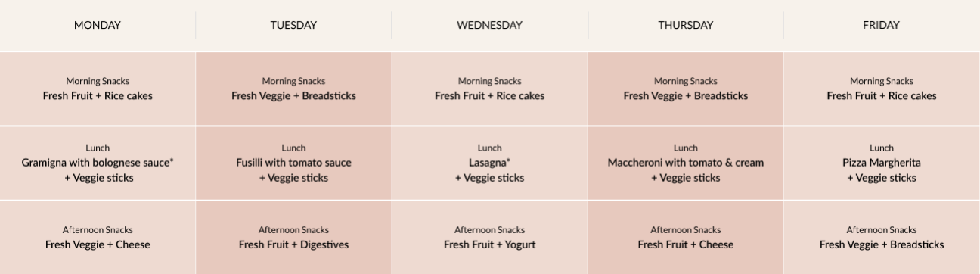
Task: Click Monday's Morning Snacks cell
Action: click(x=98, y=89)
